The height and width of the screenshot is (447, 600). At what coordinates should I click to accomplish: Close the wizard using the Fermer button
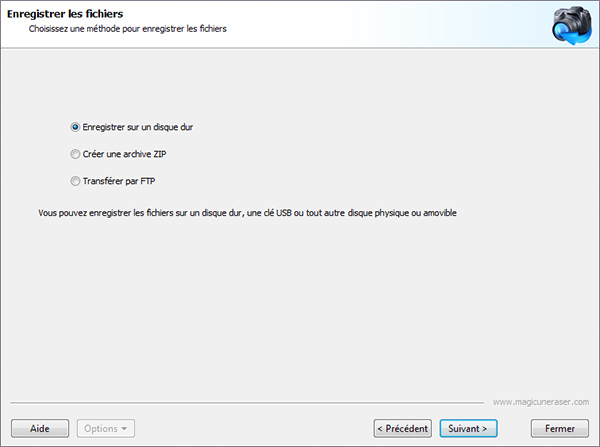pyautogui.click(x=559, y=428)
